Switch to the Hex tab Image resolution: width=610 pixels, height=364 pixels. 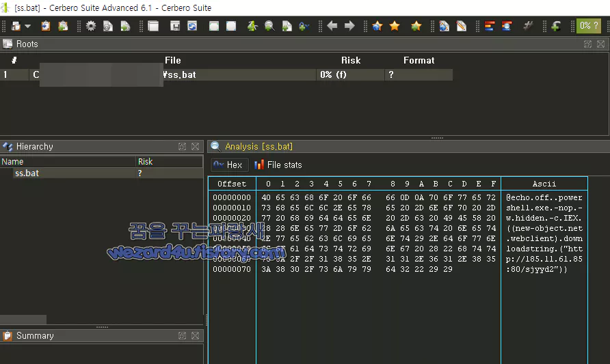click(229, 165)
